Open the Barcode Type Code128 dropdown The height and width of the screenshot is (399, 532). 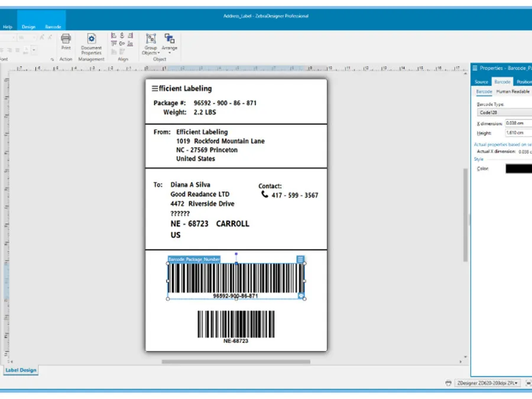tap(504, 112)
